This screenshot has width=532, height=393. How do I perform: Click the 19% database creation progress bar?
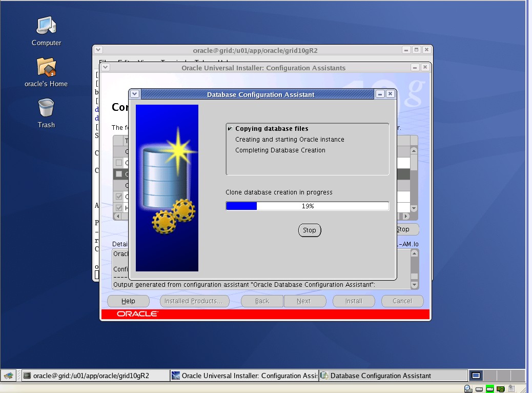307,206
